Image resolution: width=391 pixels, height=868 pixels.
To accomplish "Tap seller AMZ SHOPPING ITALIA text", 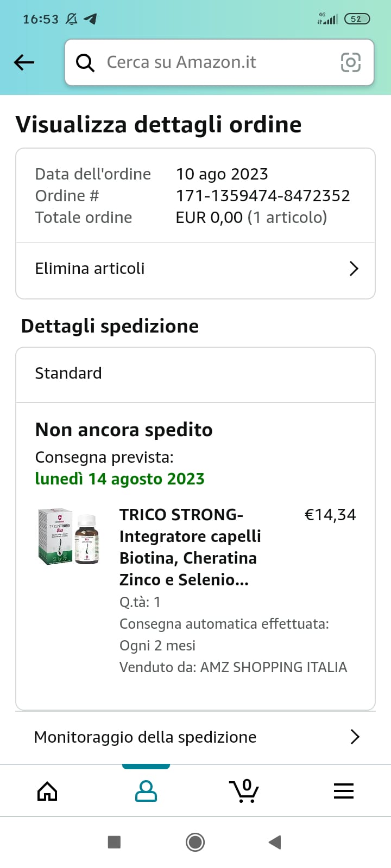I will 273,667.
